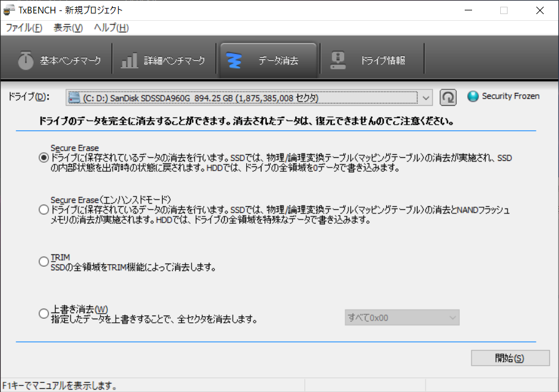Viewport: 559px width, 392px height.
Task: Click the blue zigzag データ消去 icon
Action: click(x=234, y=61)
